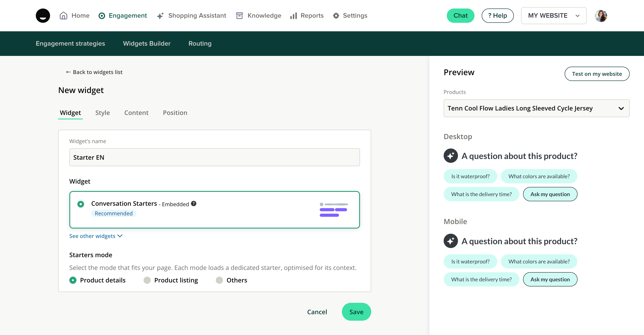The height and width of the screenshot is (335, 644).
Task: Click the Knowledge archive box icon
Action: (x=239, y=16)
